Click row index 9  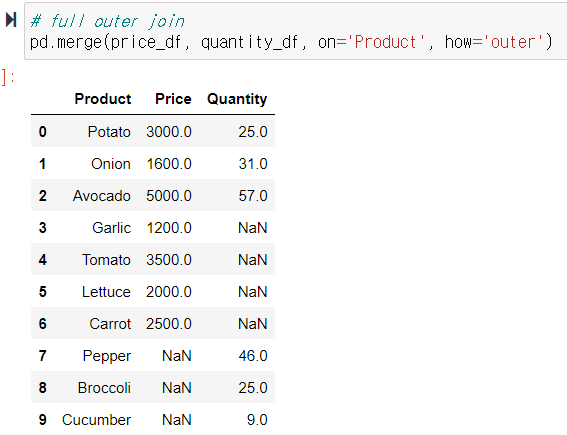(x=43, y=420)
